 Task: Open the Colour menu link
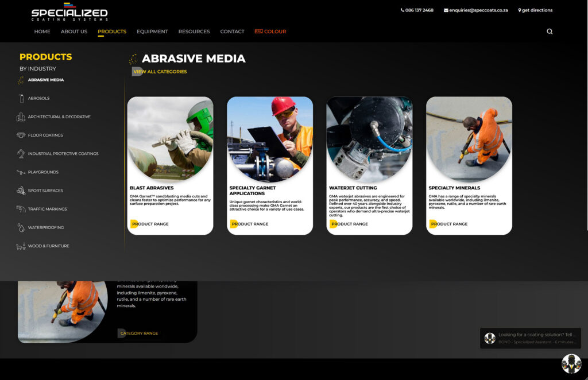(275, 32)
